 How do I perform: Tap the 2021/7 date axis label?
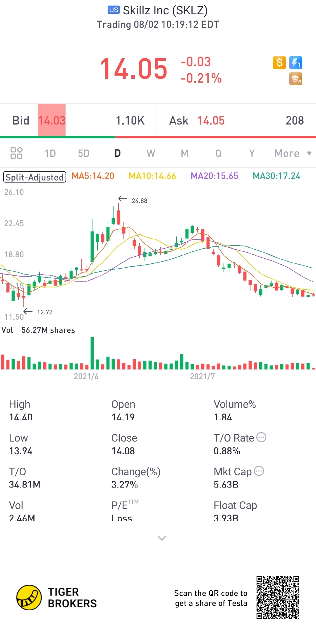click(202, 376)
